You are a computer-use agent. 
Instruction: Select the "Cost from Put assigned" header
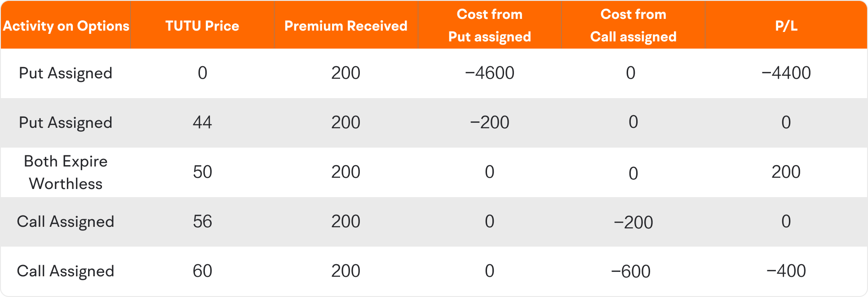tap(490, 26)
